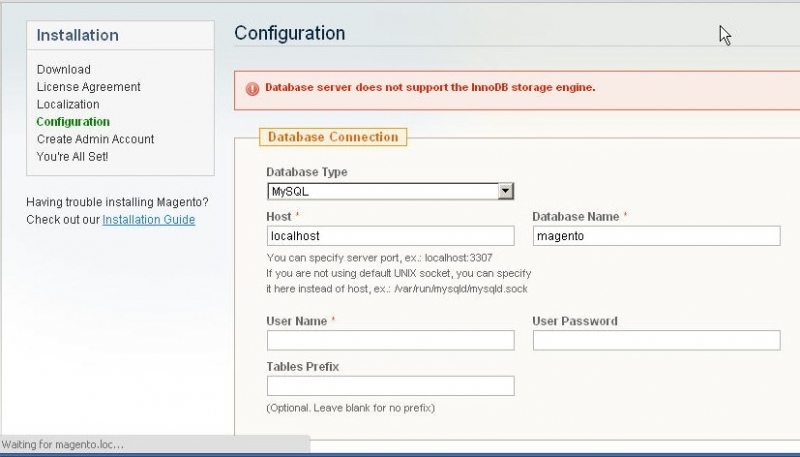The image size is (800, 457).
Task: Click the InnoDB storage engine error message
Action: point(430,87)
